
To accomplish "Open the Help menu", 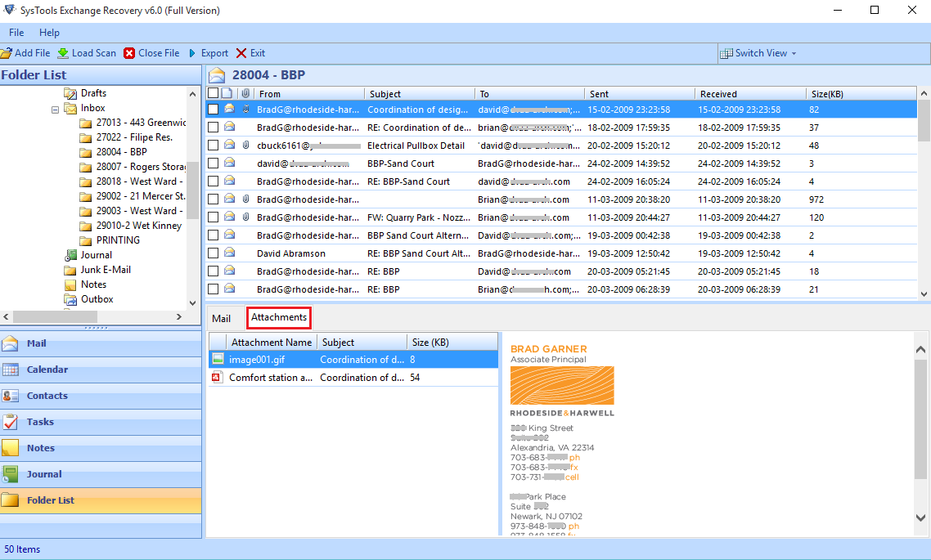I will (x=49, y=33).
